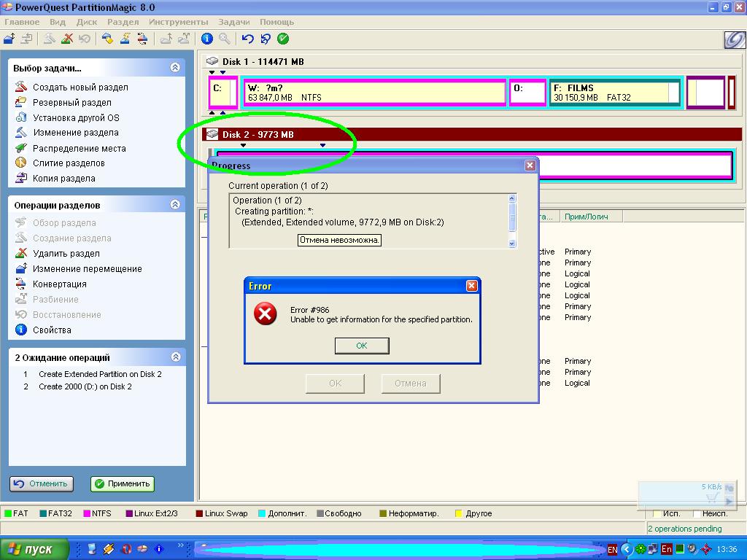
Task: Click the Применить button in sidebar
Action: click(x=123, y=484)
